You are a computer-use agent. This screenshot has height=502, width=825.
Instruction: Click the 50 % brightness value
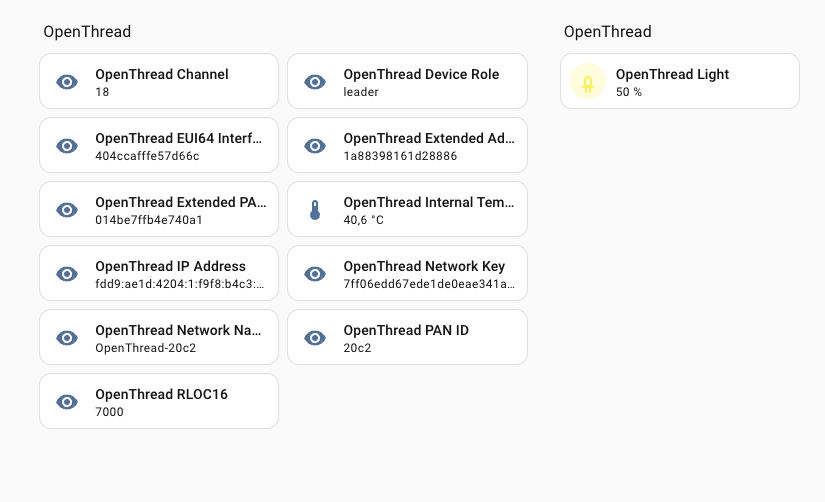[x=629, y=92]
